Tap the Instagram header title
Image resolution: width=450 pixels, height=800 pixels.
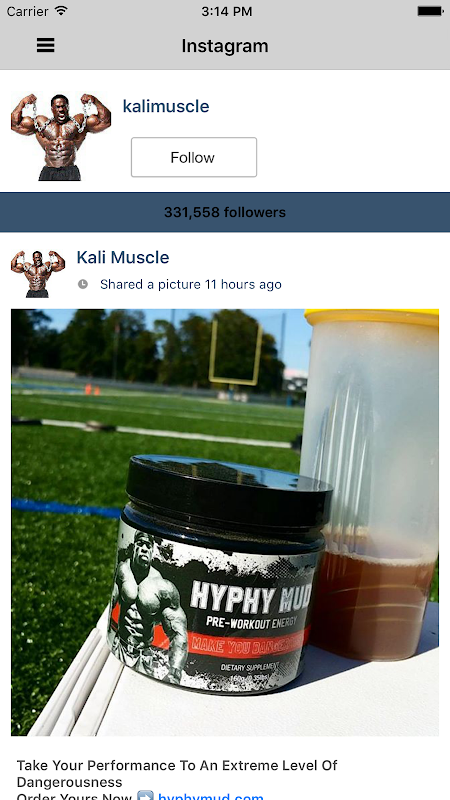coord(225,46)
